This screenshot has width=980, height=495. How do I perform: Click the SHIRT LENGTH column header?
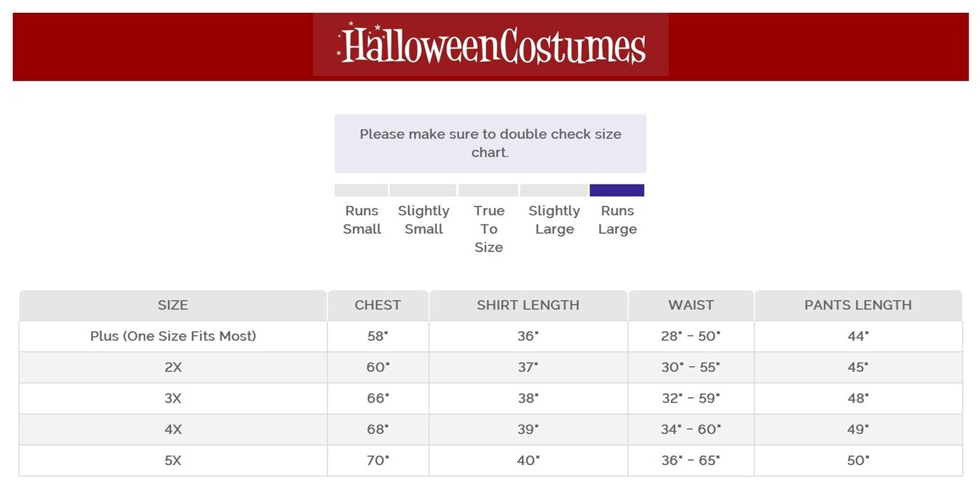pos(527,305)
